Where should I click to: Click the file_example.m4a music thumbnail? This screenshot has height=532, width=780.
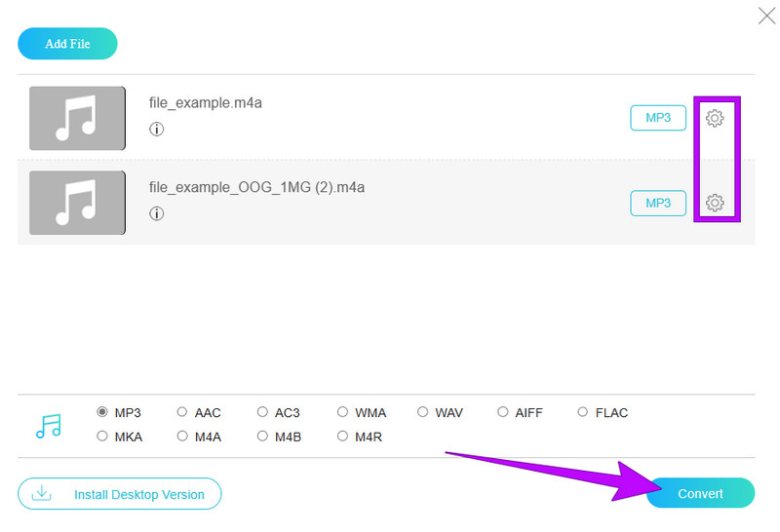tap(77, 118)
